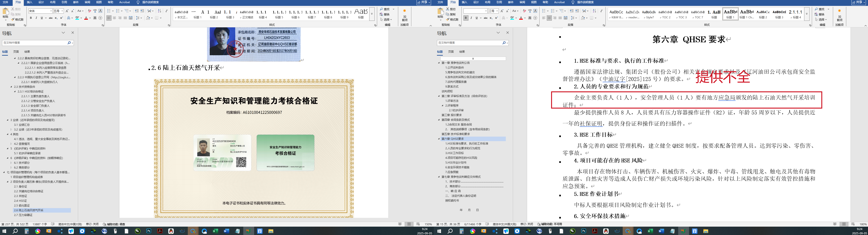Toggle left alignment in the left Word window
Image resolution: width=868 pixels, height=235 pixels.
coord(109,18)
